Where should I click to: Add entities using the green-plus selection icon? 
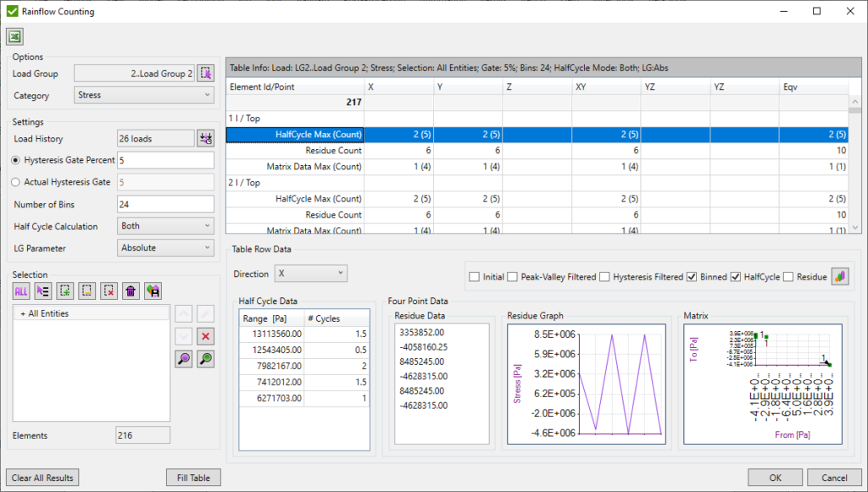[65, 291]
